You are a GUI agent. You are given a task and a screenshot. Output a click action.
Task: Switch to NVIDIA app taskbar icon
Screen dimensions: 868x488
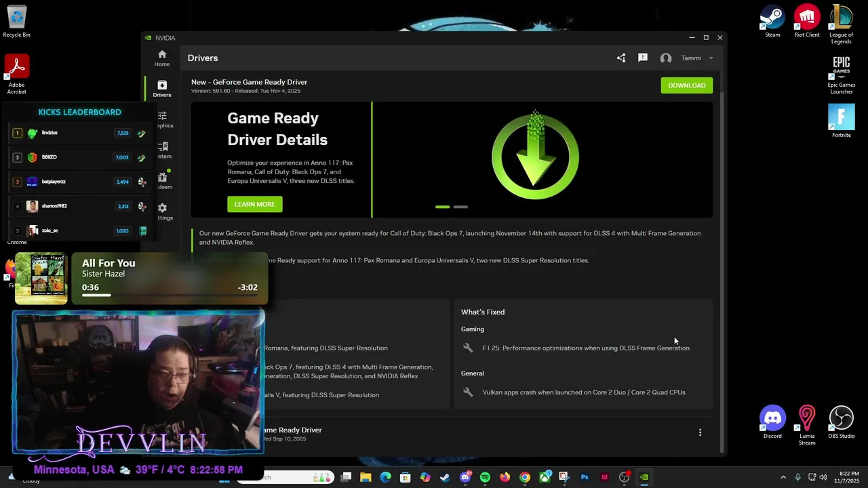pyautogui.click(x=644, y=477)
